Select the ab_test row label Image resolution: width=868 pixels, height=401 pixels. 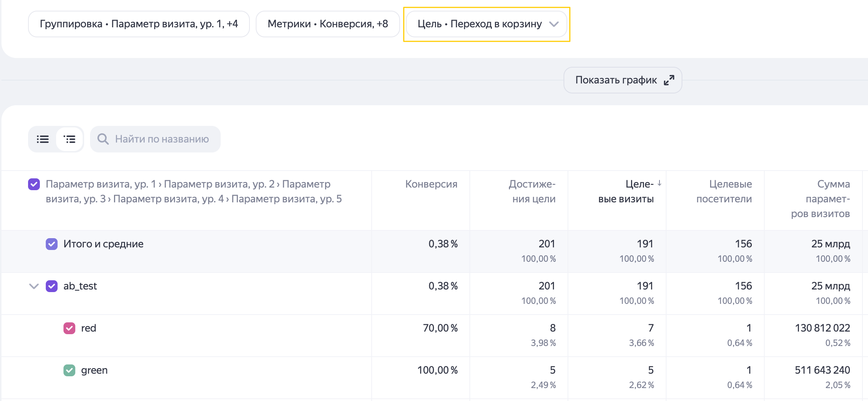tap(80, 286)
